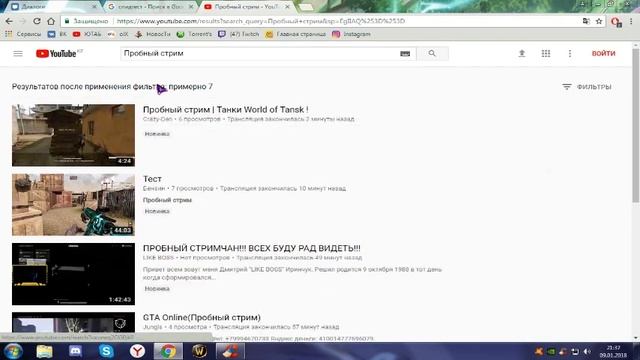Open title Пробный стрим | Танки World of Tansk
This screenshot has height=360, width=640.
pos(226,109)
